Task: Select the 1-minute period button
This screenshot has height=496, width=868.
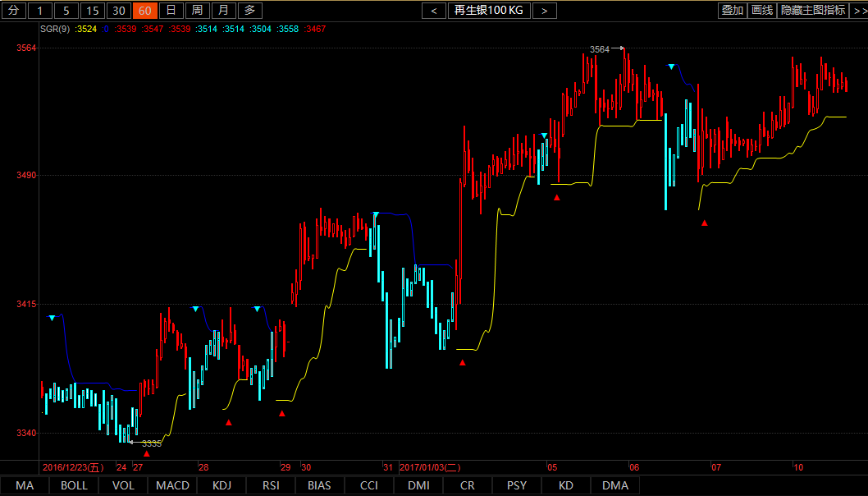Action: click(x=40, y=11)
